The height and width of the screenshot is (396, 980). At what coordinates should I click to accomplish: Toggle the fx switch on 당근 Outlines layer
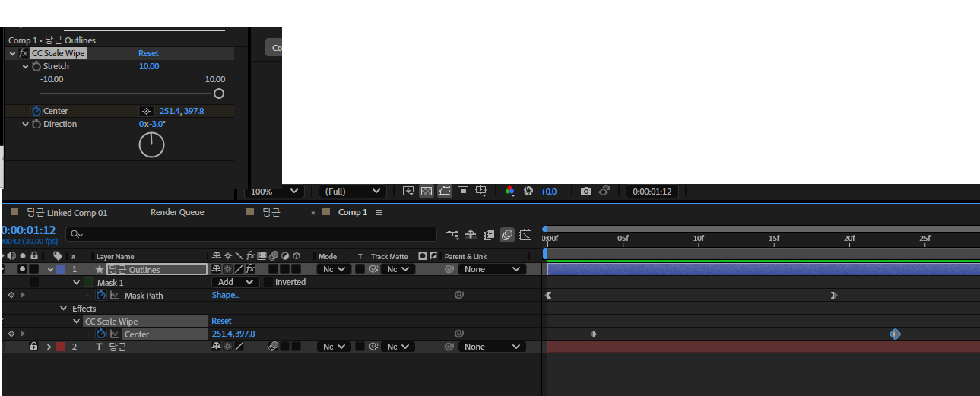click(250, 269)
